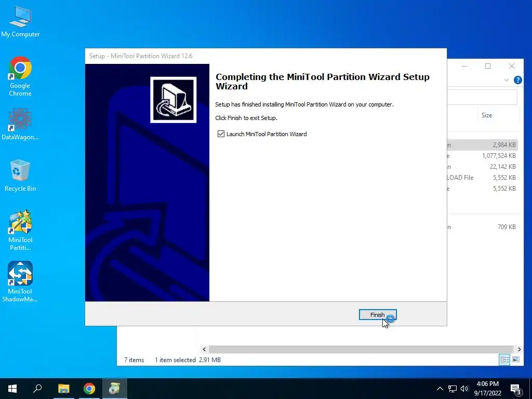Select MiniTool Partition Wizard desktop shortcut
The width and height of the screenshot is (532, 399).
pyautogui.click(x=20, y=230)
